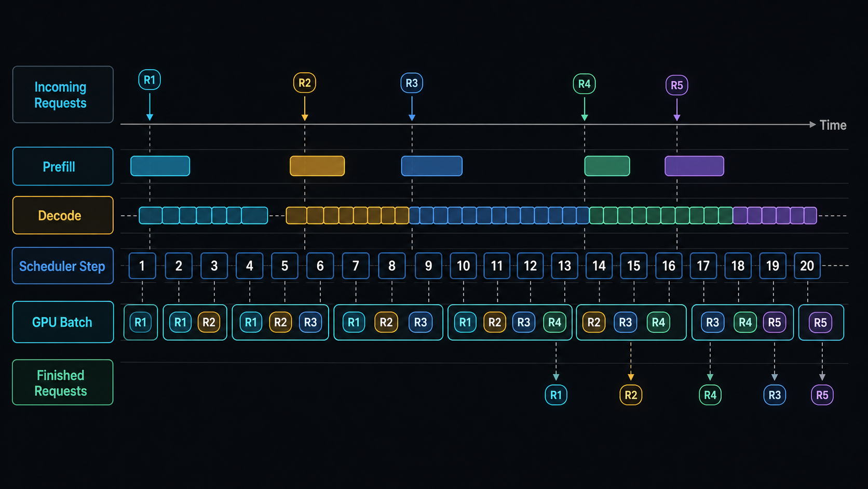Click scheduler step 16 box
This screenshot has width=868, height=489.
point(669,266)
